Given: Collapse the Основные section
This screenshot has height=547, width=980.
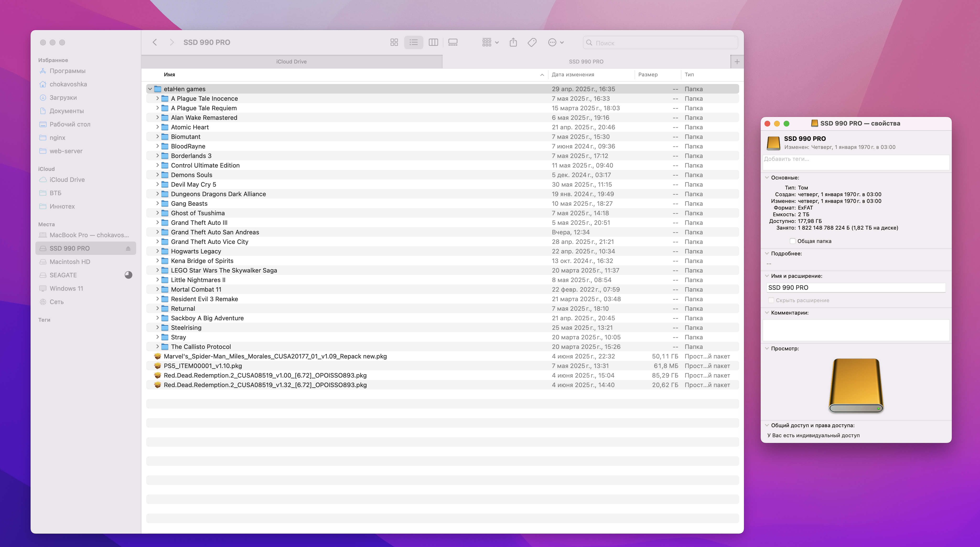Looking at the screenshot, I should pyautogui.click(x=767, y=178).
